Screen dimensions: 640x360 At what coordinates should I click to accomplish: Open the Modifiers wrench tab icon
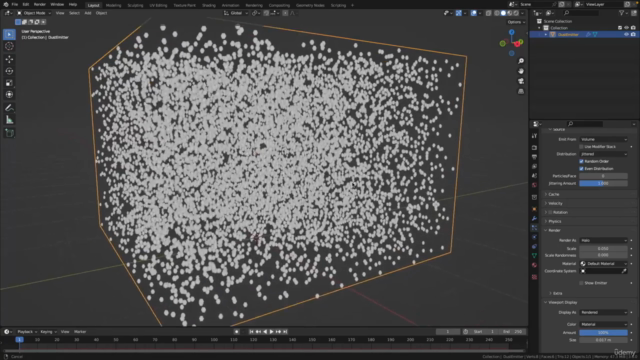[534, 218]
